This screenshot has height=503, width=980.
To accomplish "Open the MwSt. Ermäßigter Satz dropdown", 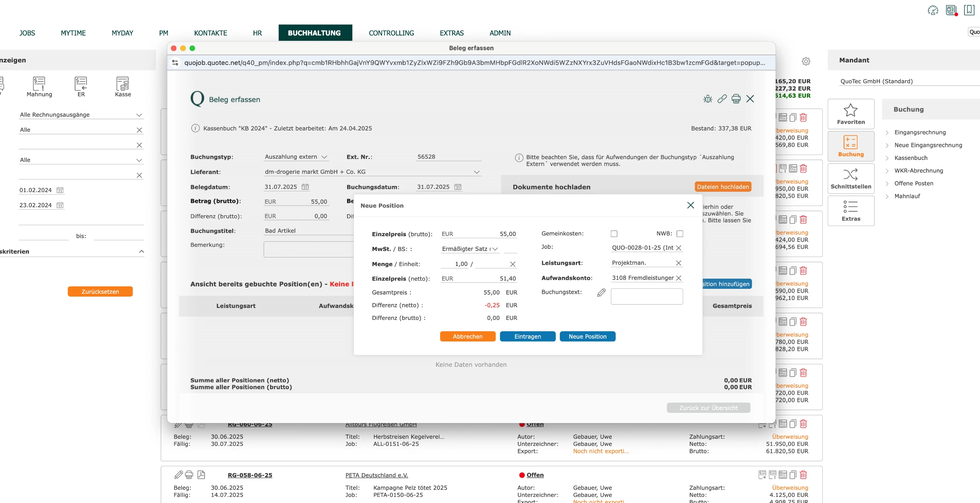I will (x=470, y=249).
